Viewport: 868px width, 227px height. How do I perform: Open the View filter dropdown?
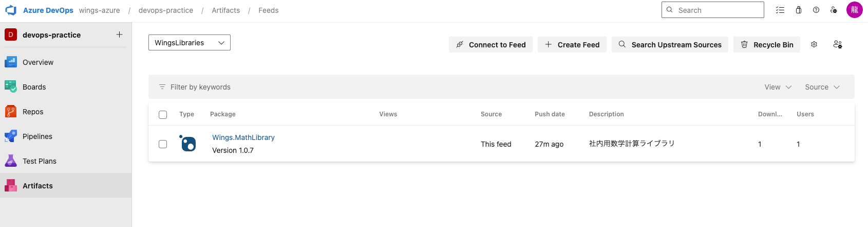[778, 87]
